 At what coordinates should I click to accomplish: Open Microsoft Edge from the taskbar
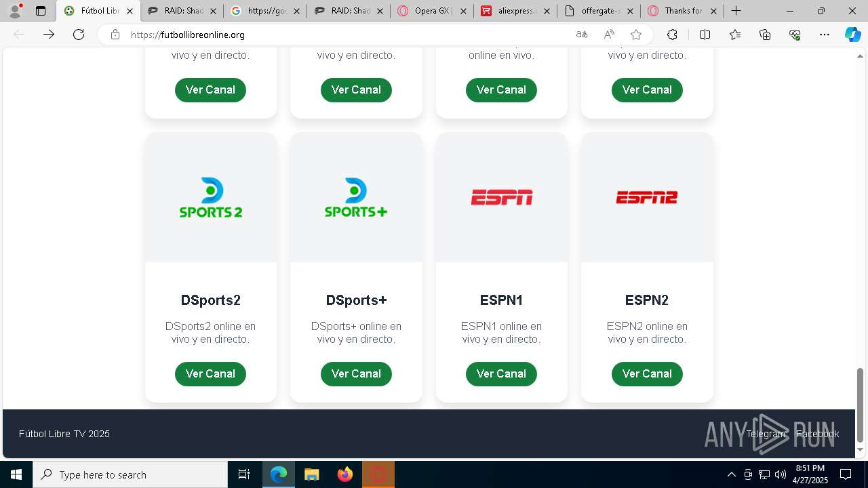279,474
